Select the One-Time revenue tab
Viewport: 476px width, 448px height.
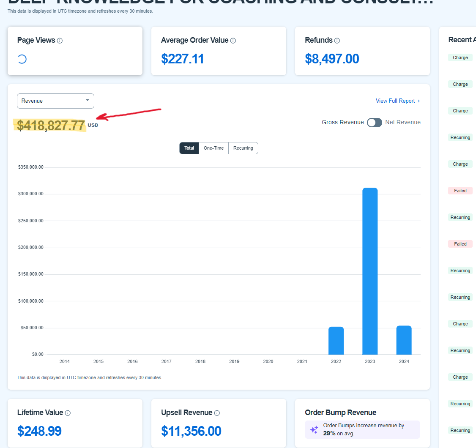click(x=213, y=148)
